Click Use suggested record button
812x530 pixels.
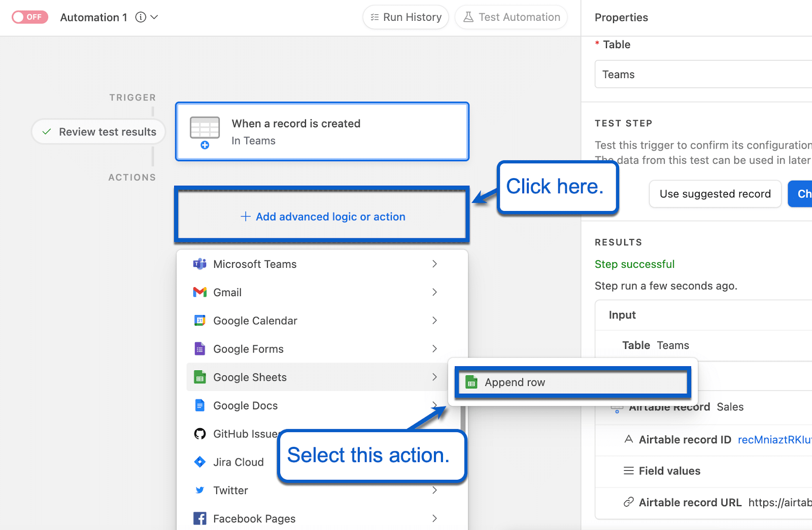715,194
